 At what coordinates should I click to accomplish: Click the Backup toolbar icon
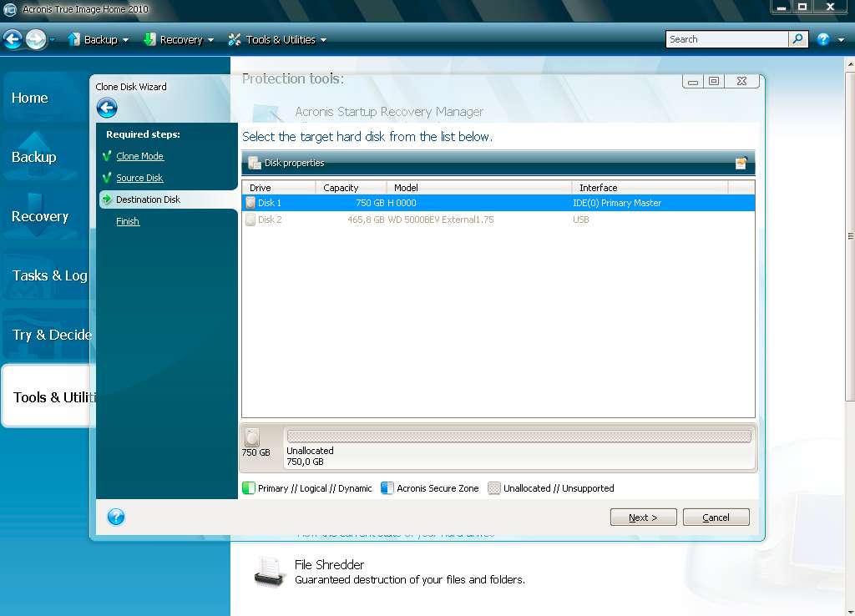pos(73,39)
